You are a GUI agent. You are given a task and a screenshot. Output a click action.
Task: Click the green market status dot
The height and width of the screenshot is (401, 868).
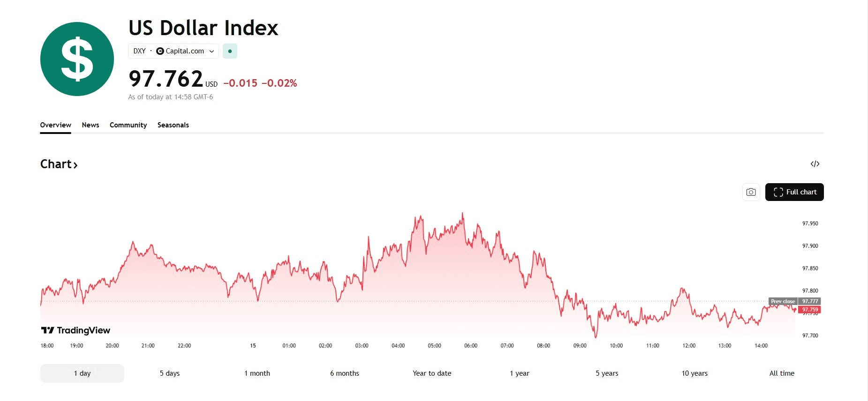click(230, 51)
